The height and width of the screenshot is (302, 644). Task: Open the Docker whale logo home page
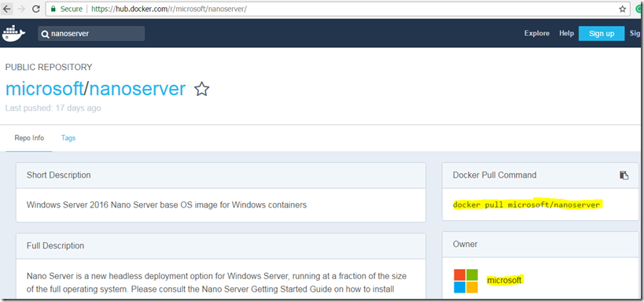[x=13, y=33]
